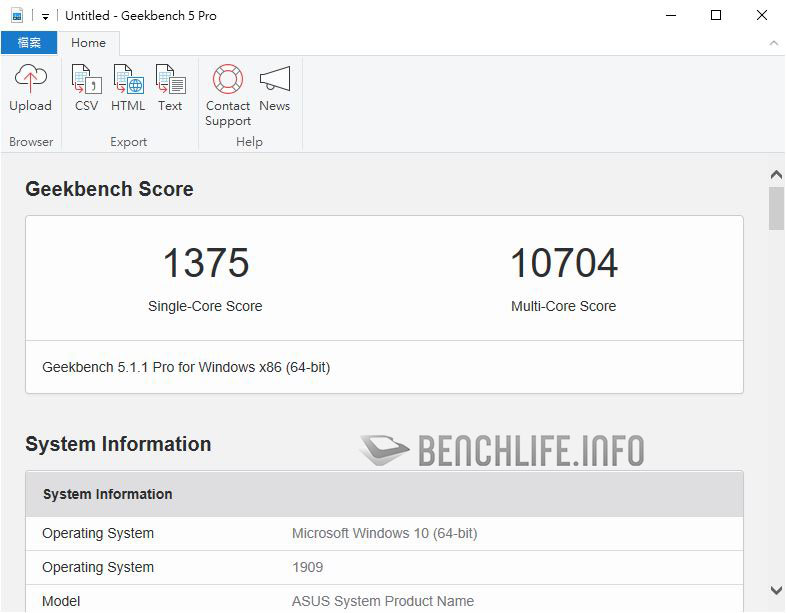
Task: Select the Home ribbon tab
Action: (88, 43)
